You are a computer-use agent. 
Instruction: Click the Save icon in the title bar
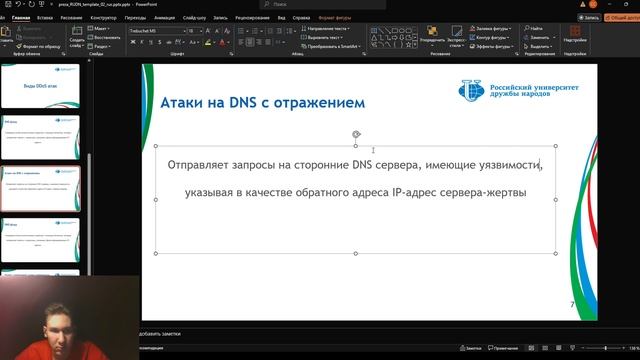[8, 4]
